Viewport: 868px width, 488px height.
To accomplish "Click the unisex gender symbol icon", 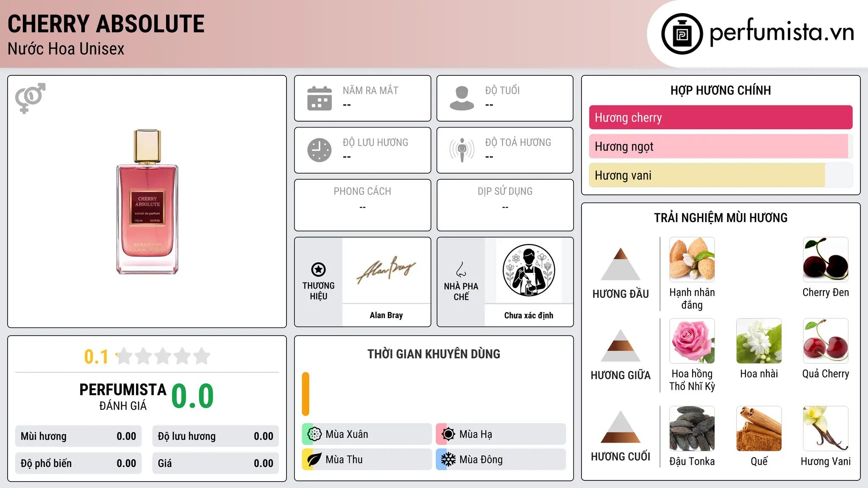I will (x=30, y=98).
